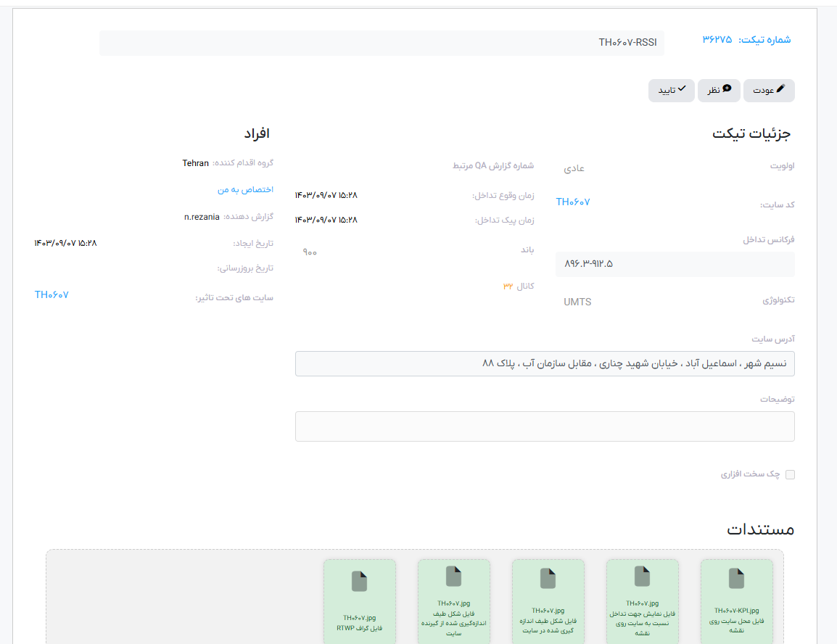Screen dimensions: 837x644
Task: Click the آدرس سایت address field
Action: coord(544,363)
